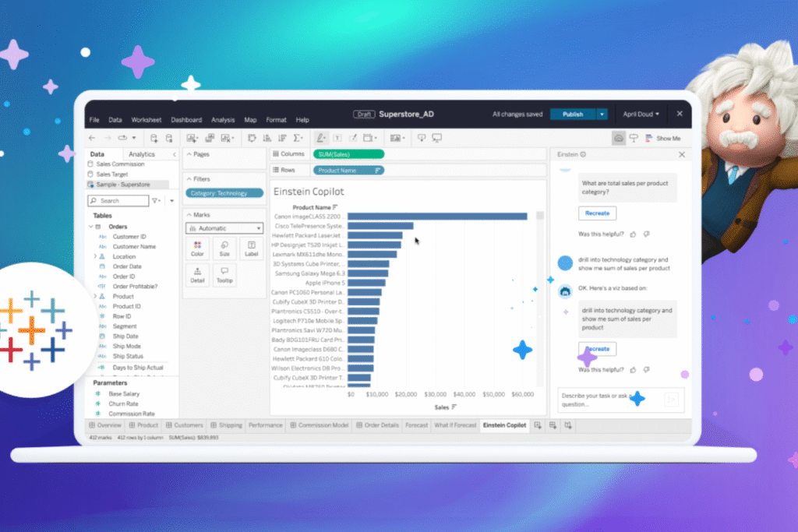Click the totals sigma toolbar icon
Screen dimensions: 798x532
click(x=297, y=138)
